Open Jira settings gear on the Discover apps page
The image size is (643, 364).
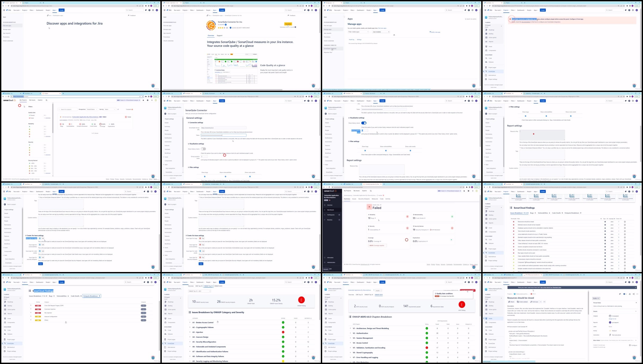pos(153,10)
